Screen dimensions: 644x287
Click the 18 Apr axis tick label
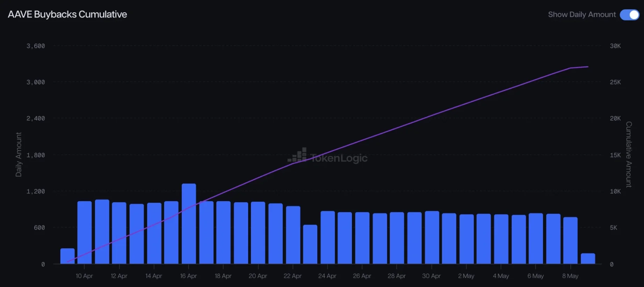point(223,276)
